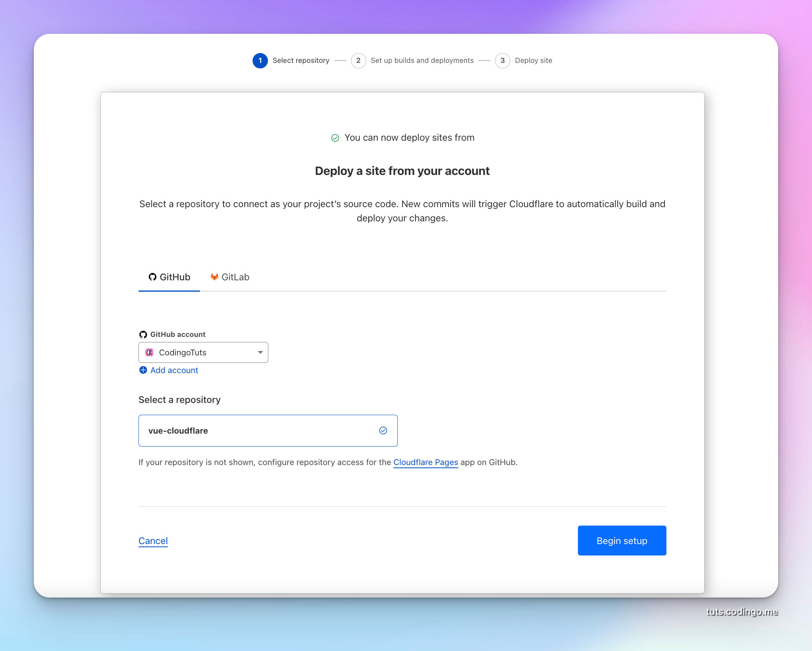Screen dimensions: 812x651
Task: Click the plus icon next to Add account
Action: (143, 370)
